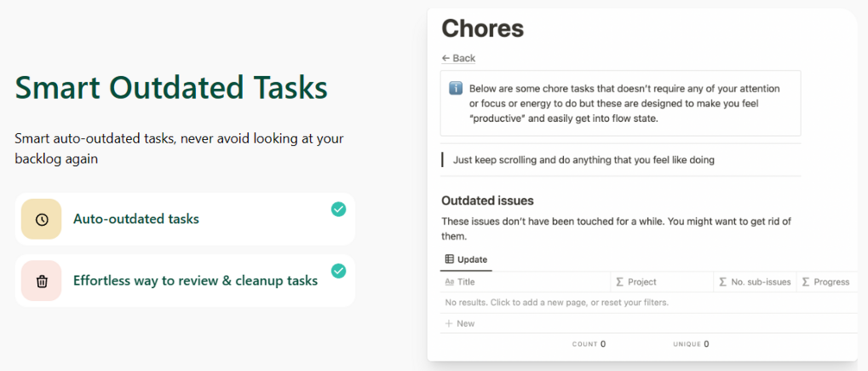Screen dimensions: 868x371
Task: Click the Auto-outdated tasks feature label
Action: (136, 219)
